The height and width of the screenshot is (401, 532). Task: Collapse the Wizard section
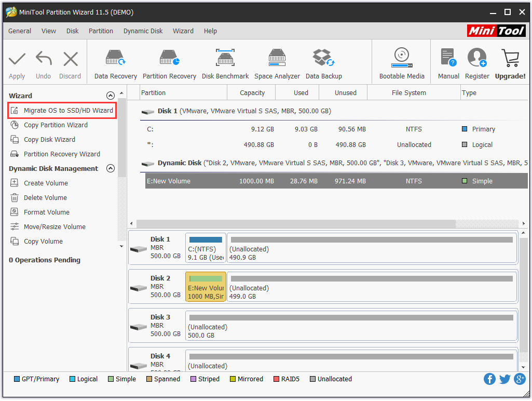[x=110, y=96]
